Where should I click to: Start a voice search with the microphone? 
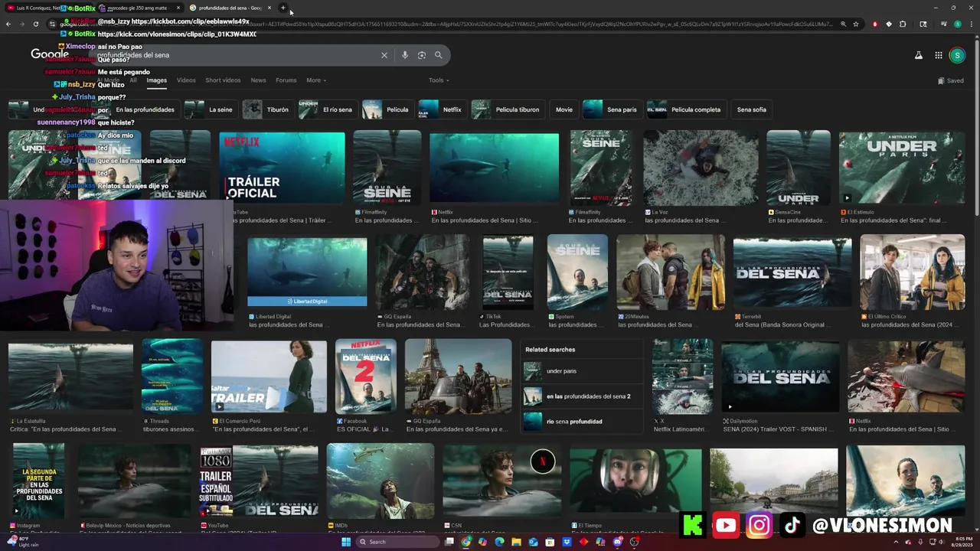point(405,55)
